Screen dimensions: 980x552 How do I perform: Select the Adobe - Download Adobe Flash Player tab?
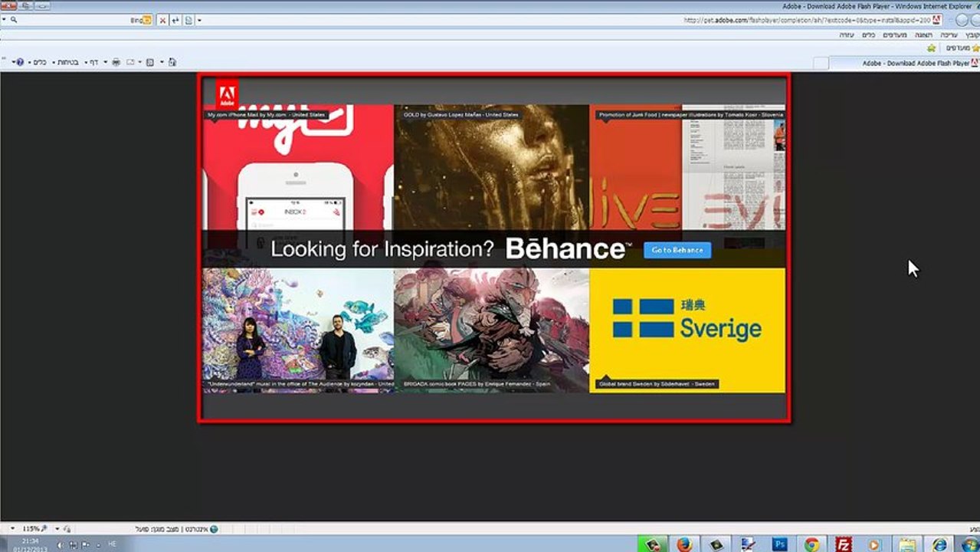click(x=905, y=63)
